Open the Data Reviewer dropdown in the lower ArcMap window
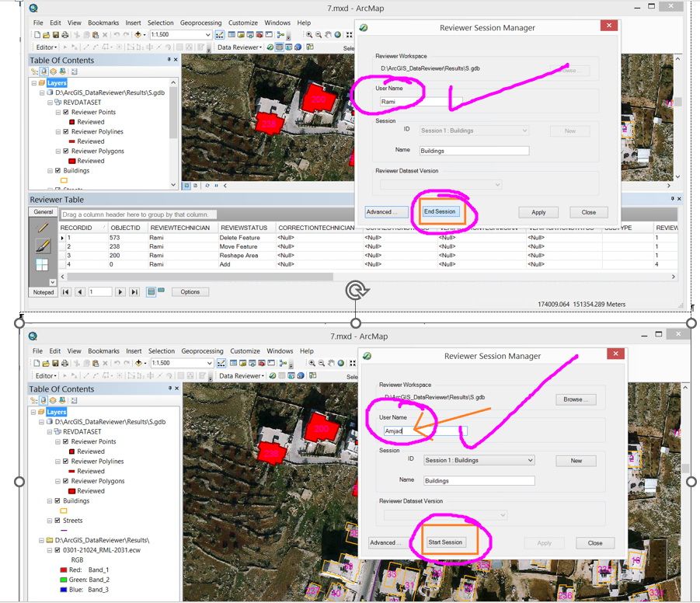The image size is (700, 603). coord(242,376)
